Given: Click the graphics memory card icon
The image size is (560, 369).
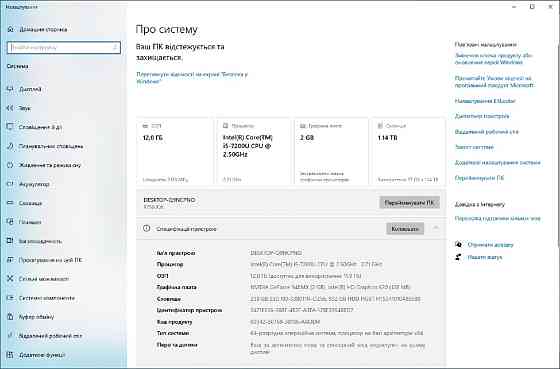Looking at the screenshot, I should click(x=303, y=126).
